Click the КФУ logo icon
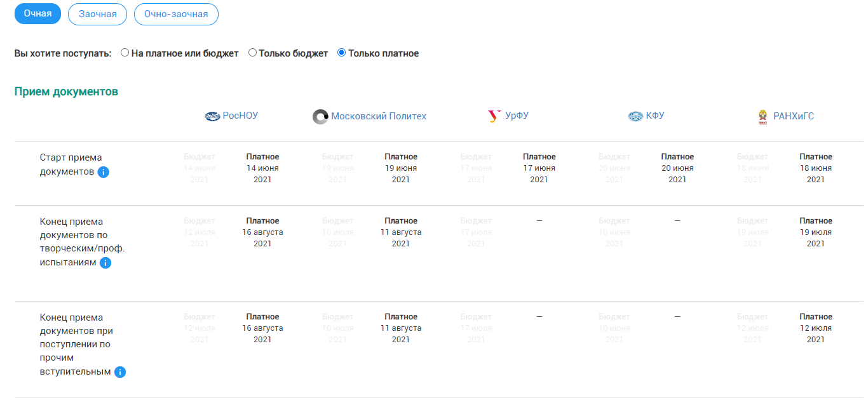The image size is (868, 400). [635, 116]
